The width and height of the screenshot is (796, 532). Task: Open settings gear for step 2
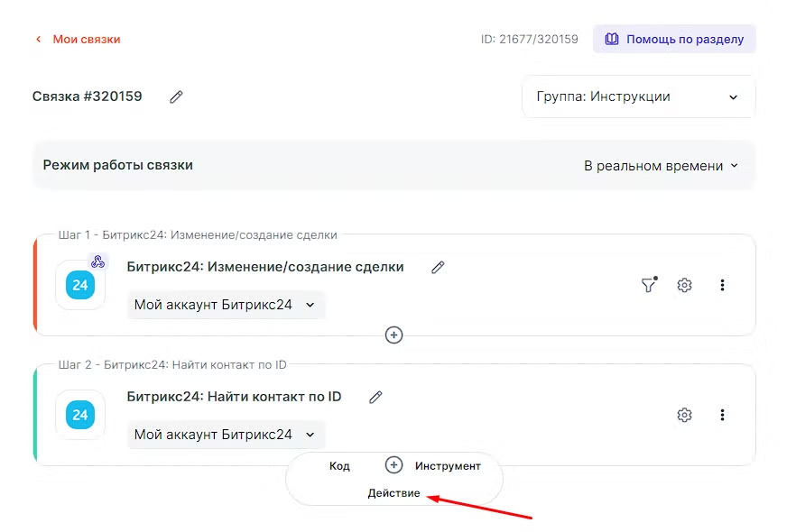684,415
